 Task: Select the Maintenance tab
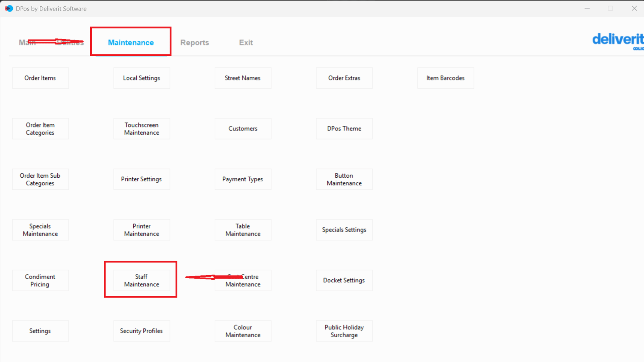point(131,43)
